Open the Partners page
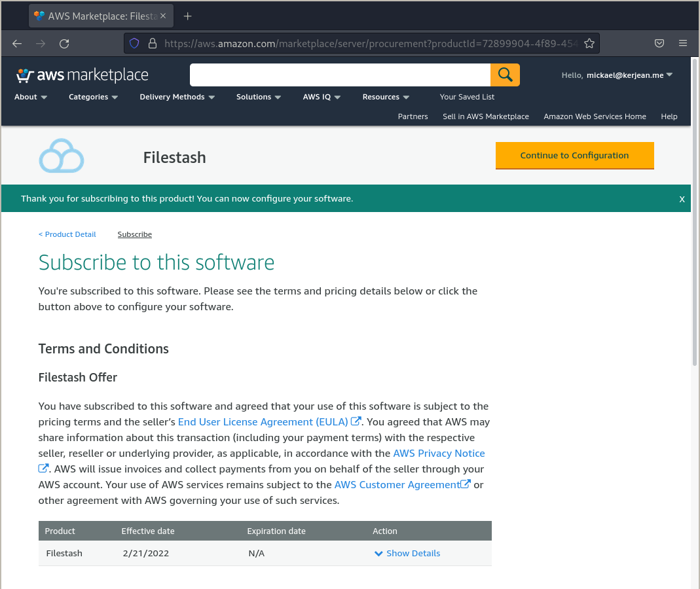 pyautogui.click(x=413, y=116)
